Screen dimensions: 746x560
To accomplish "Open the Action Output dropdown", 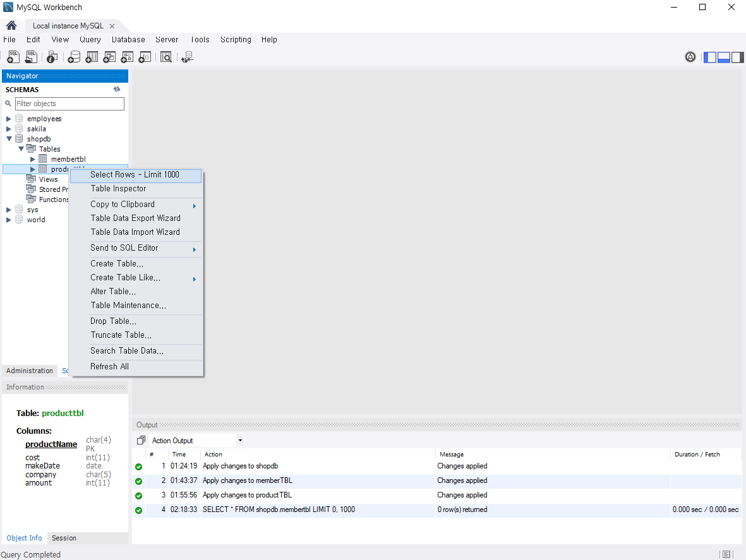I will pos(240,440).
